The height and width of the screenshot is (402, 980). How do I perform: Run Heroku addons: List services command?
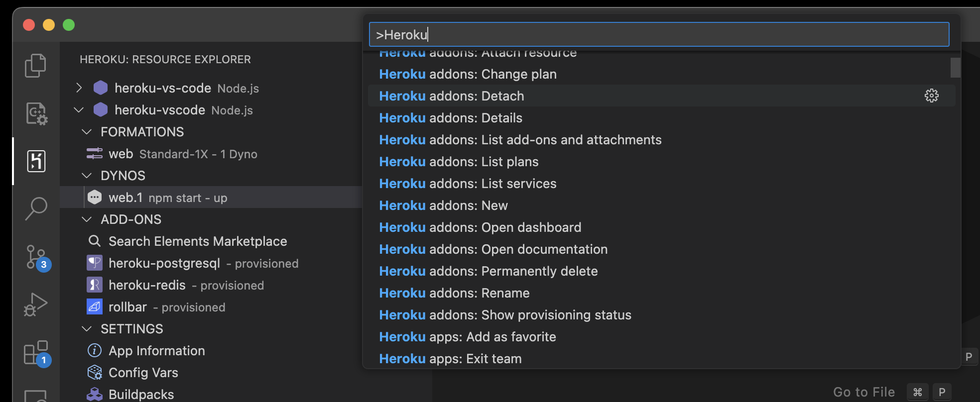click(661, 184)
